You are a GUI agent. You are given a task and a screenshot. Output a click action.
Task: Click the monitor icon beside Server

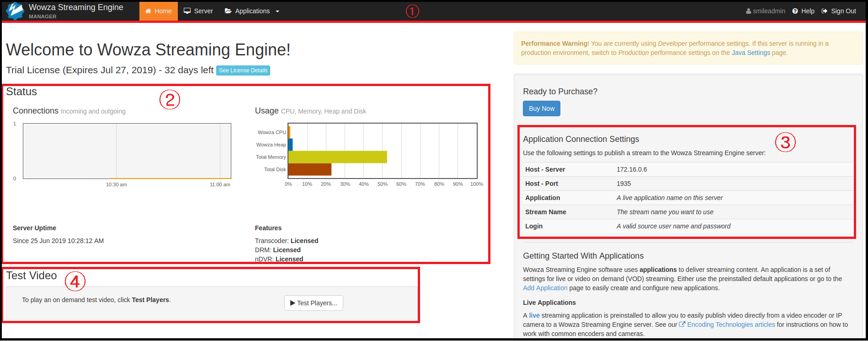pos(187,11)
